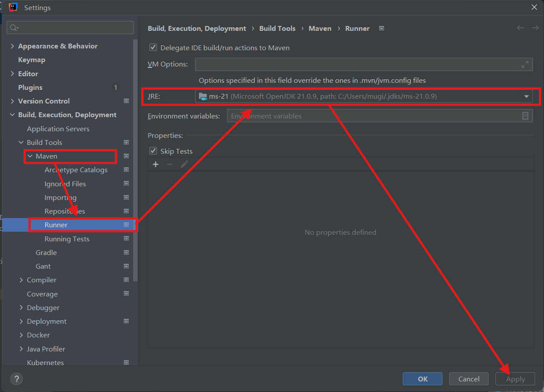The image size is (544, 392).
Task: Apply the settings changes
Action: pos(515,379)
